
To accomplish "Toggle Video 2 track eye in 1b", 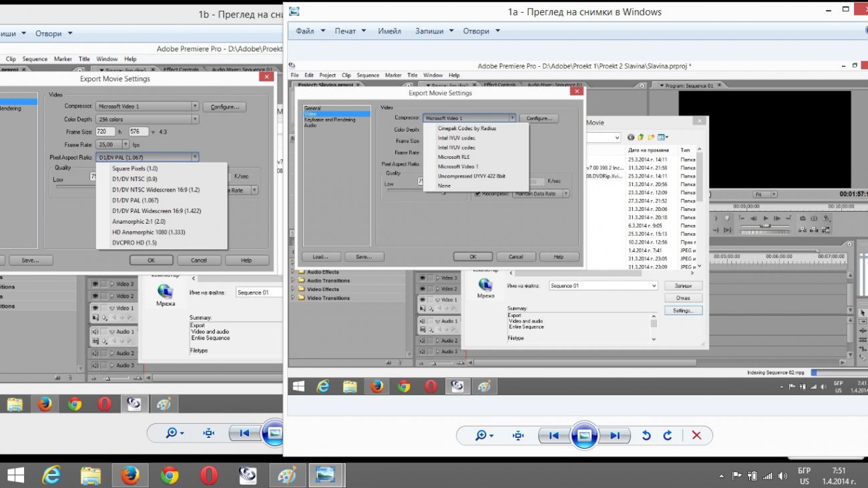I will 95,295.
